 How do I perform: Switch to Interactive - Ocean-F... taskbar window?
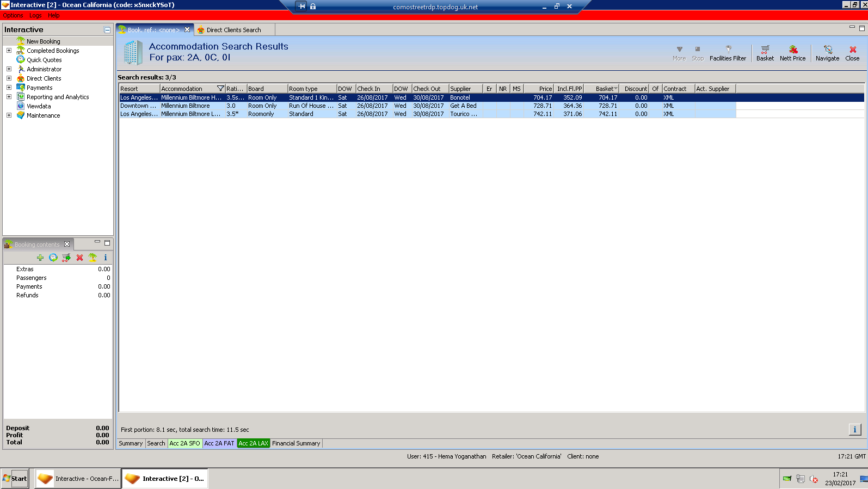point(77,479)
